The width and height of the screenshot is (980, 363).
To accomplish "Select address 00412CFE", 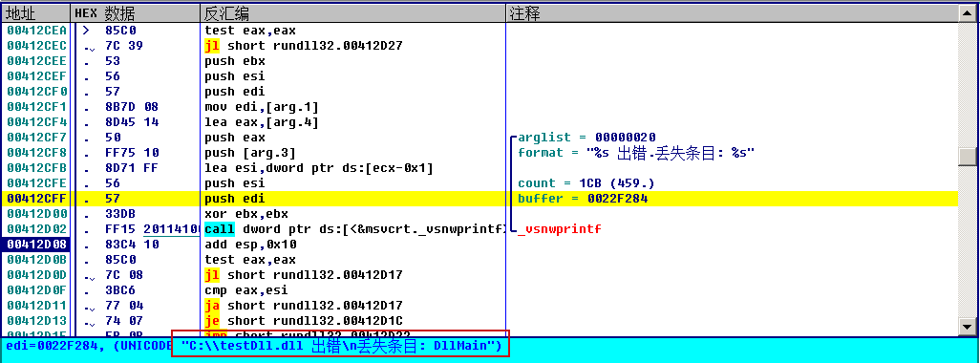I will click(37, 183).
